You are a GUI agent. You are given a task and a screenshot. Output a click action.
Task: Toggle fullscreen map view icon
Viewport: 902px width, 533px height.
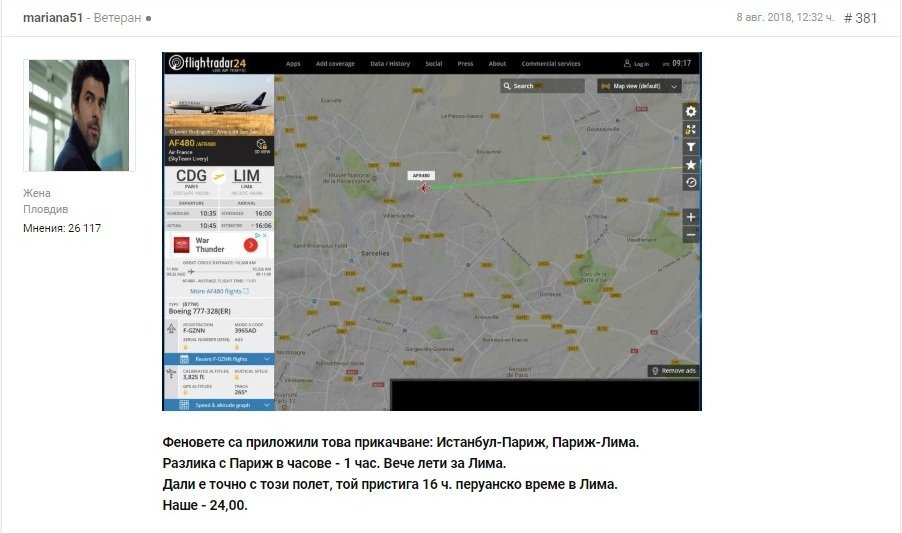[x=690, y=129]
